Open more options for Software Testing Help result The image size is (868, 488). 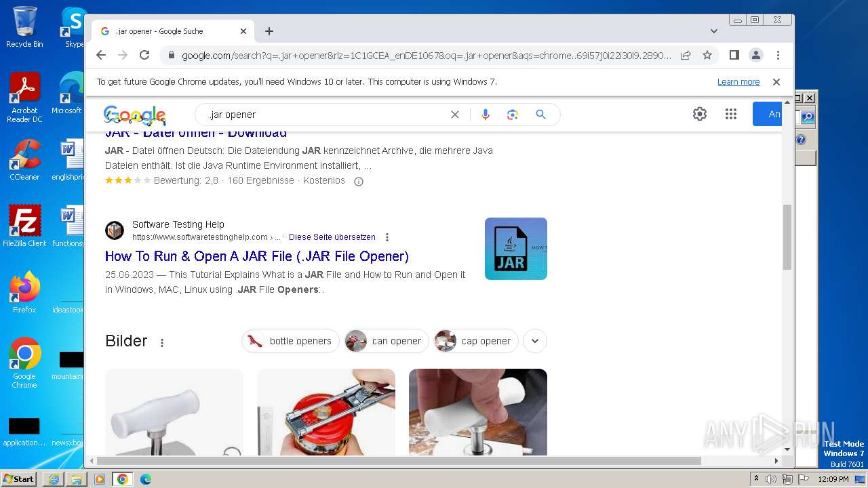pyautogui.click(x=387, y=237)
